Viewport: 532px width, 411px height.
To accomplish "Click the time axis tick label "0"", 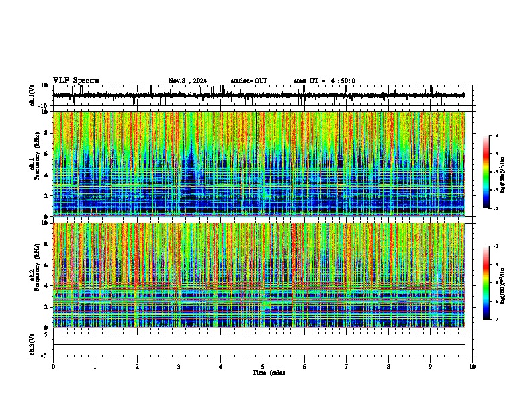I will [x=53, y=367].
